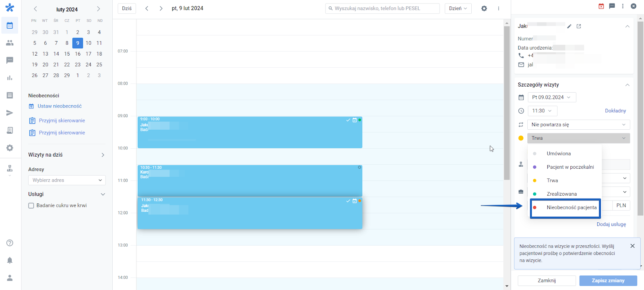Viewport: 644px width, 290px height.
Task: Open patient card in new window icon
Action: tap(579, 26)
